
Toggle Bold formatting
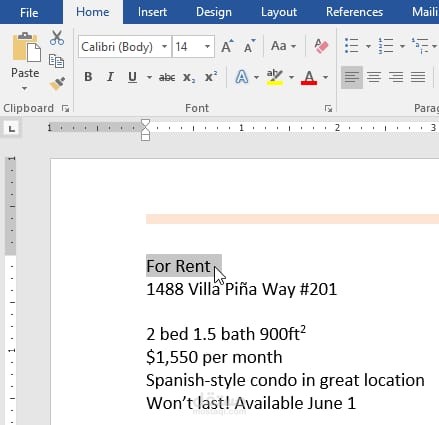pos(88,77)
